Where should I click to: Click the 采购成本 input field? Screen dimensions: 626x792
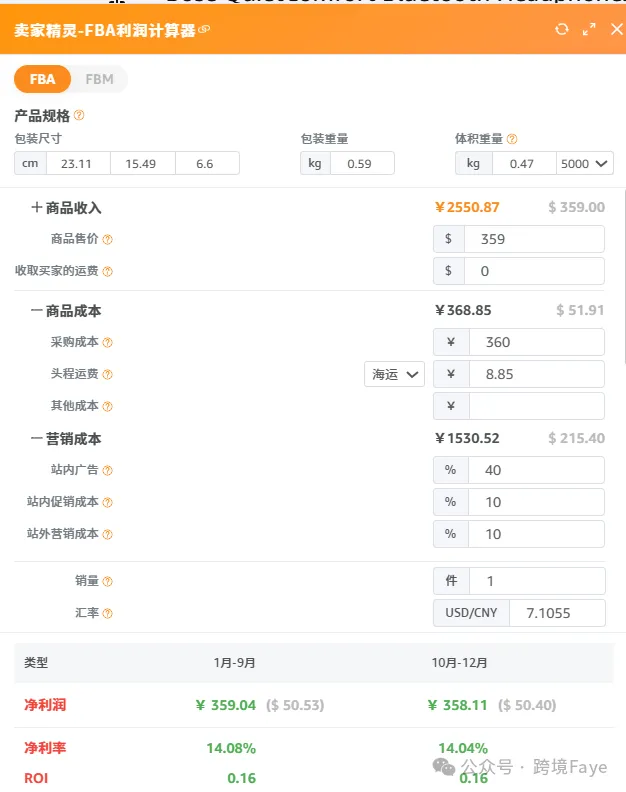[x=536, y=342]
